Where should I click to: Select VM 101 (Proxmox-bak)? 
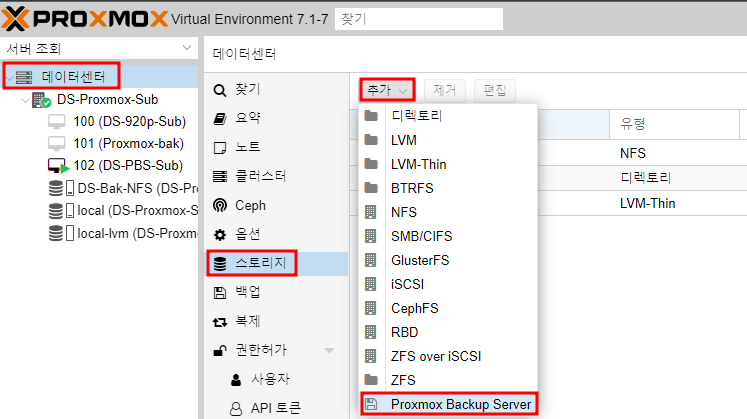click(129, 143)
